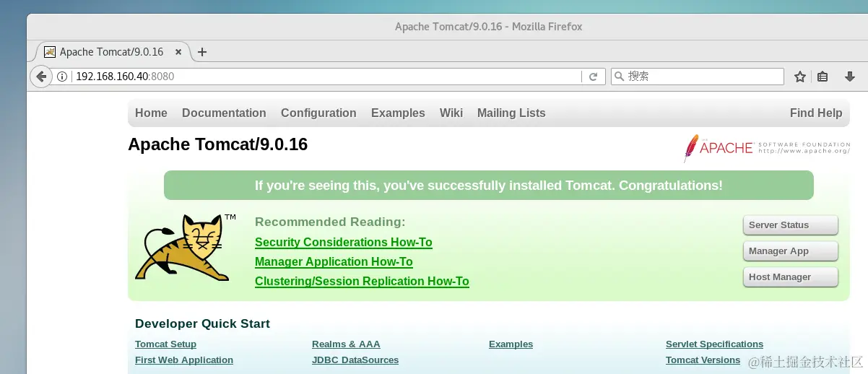Open Find Help in the navigation bar
Image resolution: width=868 pixels, height=374 pixels.
click(816, 113)
